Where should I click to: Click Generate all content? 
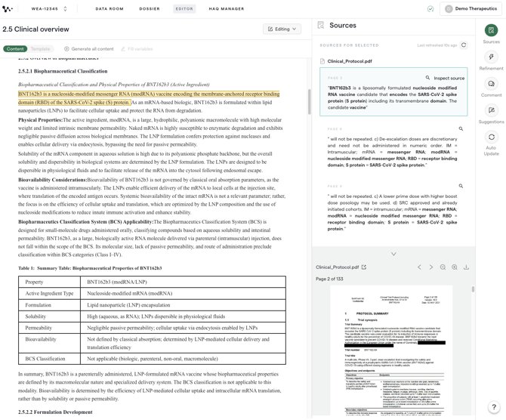[x=89, y=49]
